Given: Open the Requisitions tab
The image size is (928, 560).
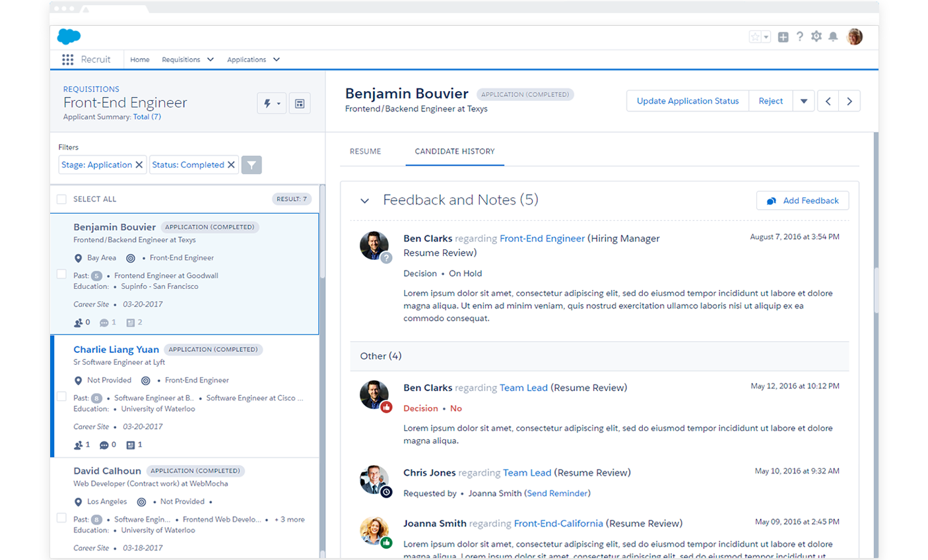Looking at the screenshot, I should [181, 59].
